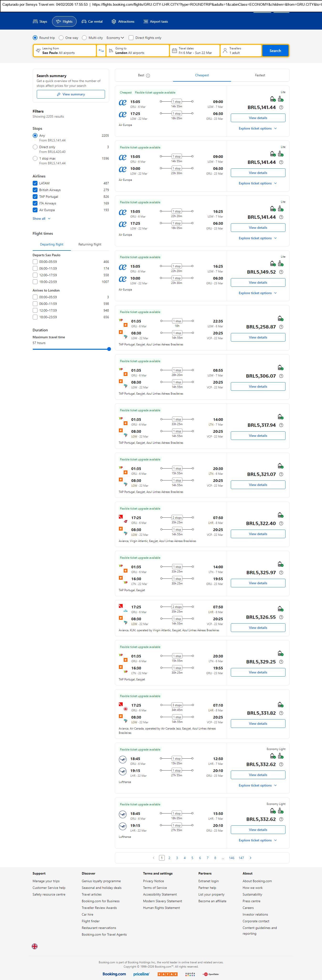Click the help icon next to BRL5,149.52

click(281, 272)
